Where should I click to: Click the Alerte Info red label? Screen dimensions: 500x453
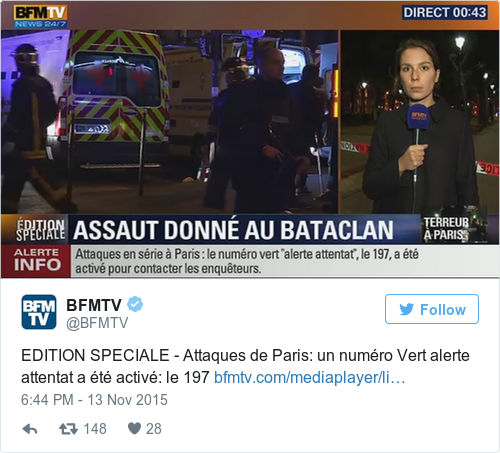pyautogui.click(x=36, y=261)
